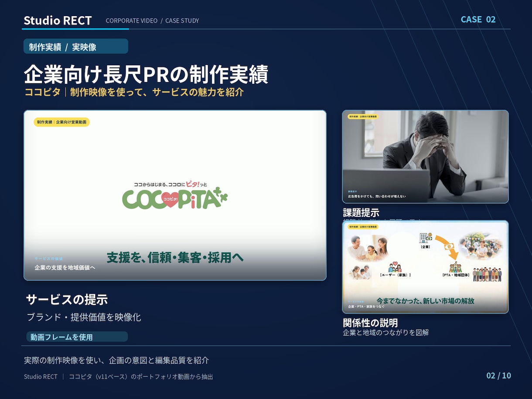
Task: Click the yellow subtitle beginning ココピタ
Action: point(134,92)
